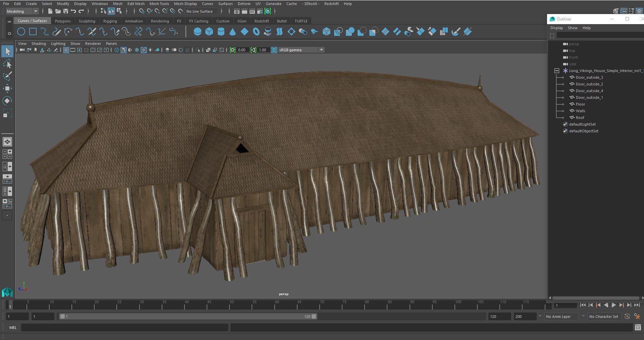Toggle the film gate display
This screenshot has height=340, width=644.
[x=73, y=50]
